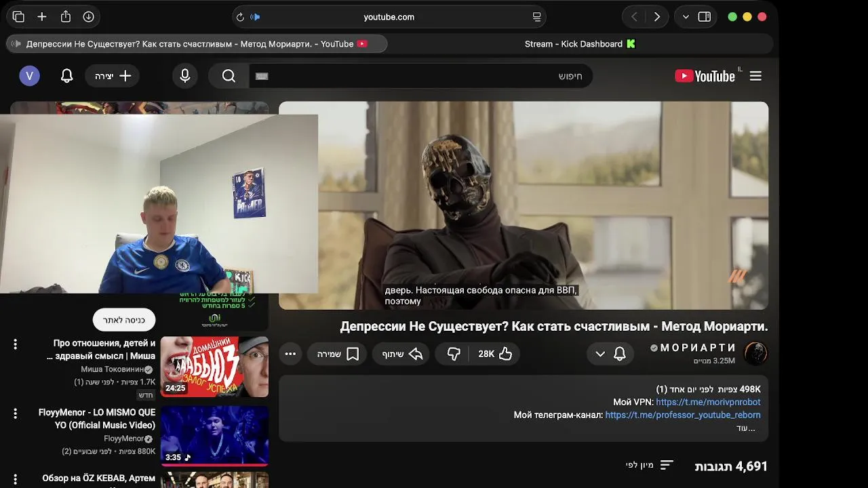Click title Обзор на ÖZ KEBAB, Артем
The width and height of the screenshot is (868, 488).
[99, 479]
